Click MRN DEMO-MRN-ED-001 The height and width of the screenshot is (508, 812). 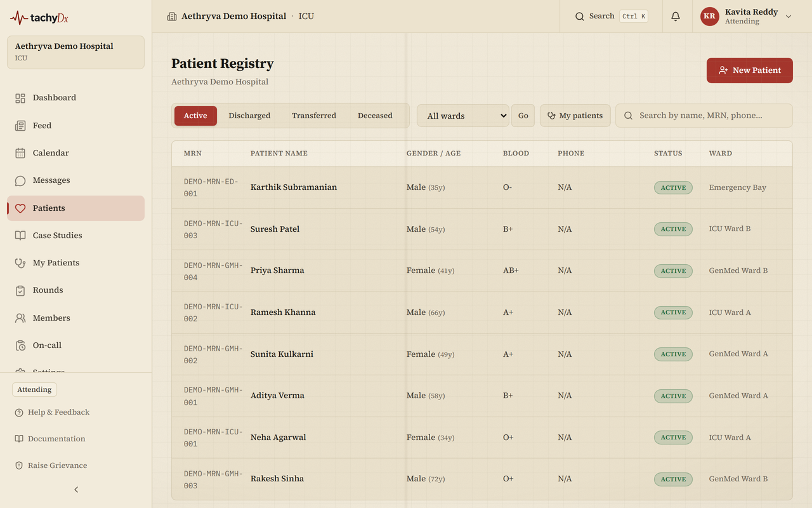pyautogui.click(x=211, y=188)
